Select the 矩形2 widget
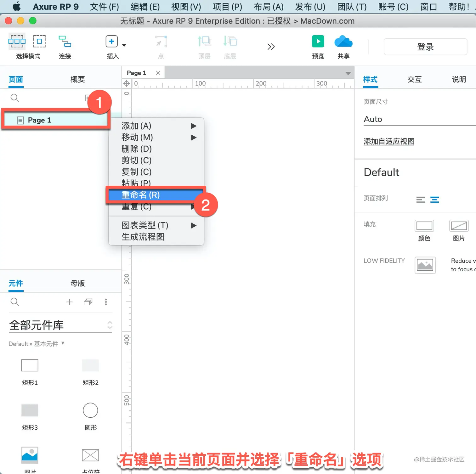This screenshot has width=476, height=474. point(91,372)
